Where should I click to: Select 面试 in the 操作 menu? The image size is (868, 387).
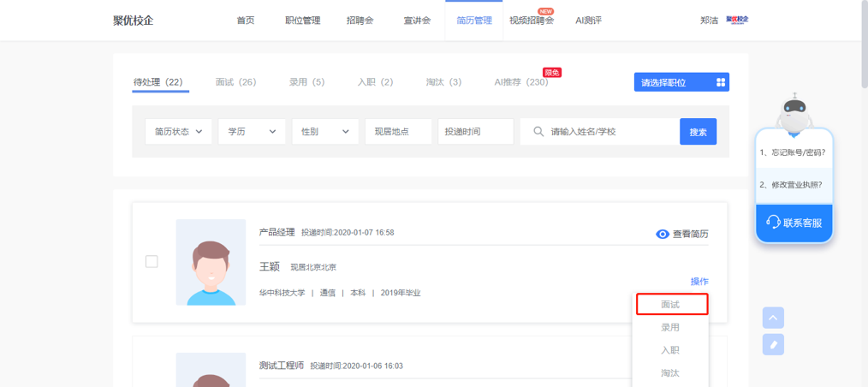[x=670, y=304]
